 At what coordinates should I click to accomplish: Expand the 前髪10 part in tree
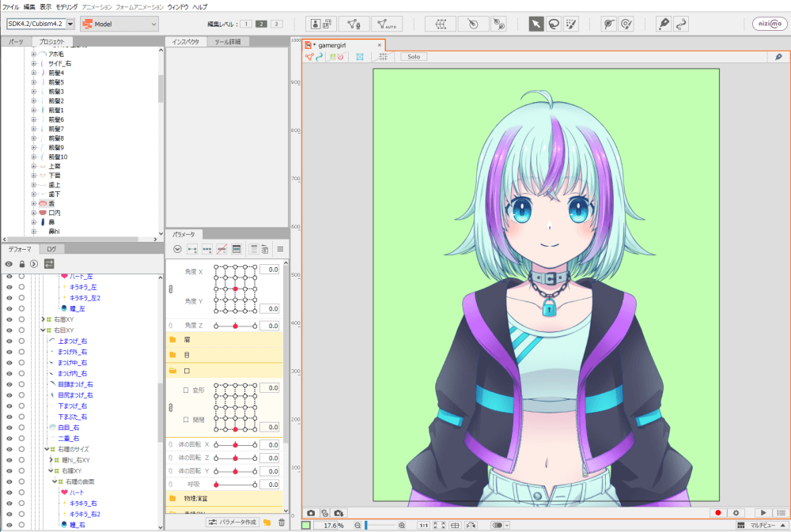34,157
